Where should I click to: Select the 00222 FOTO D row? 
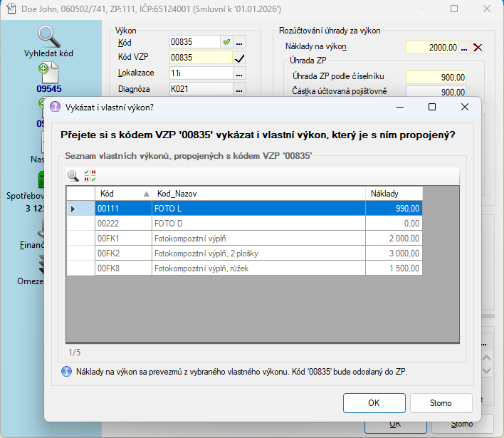point(258,223)
